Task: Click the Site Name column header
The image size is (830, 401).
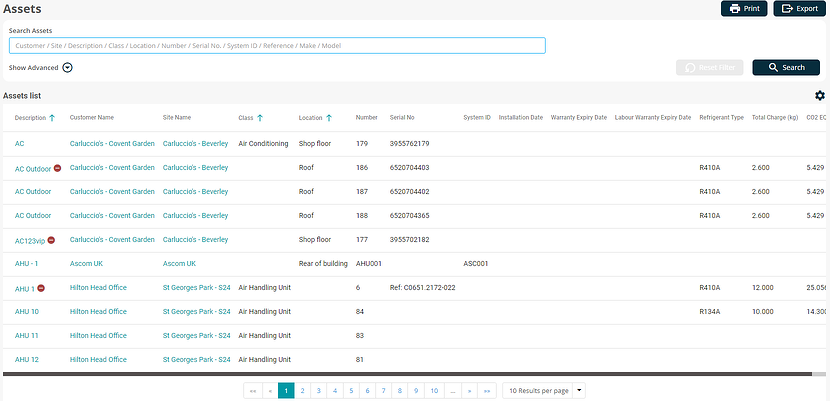Action: click(x=177, y=117)
